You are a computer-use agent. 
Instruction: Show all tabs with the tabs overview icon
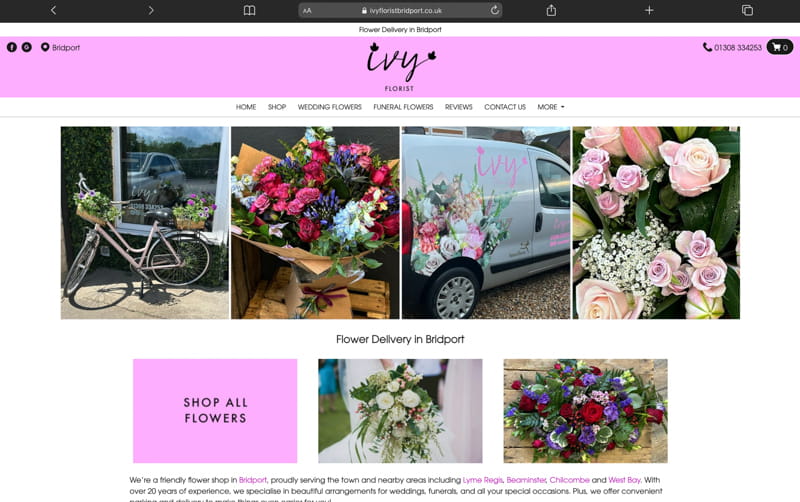coord(747,10)
